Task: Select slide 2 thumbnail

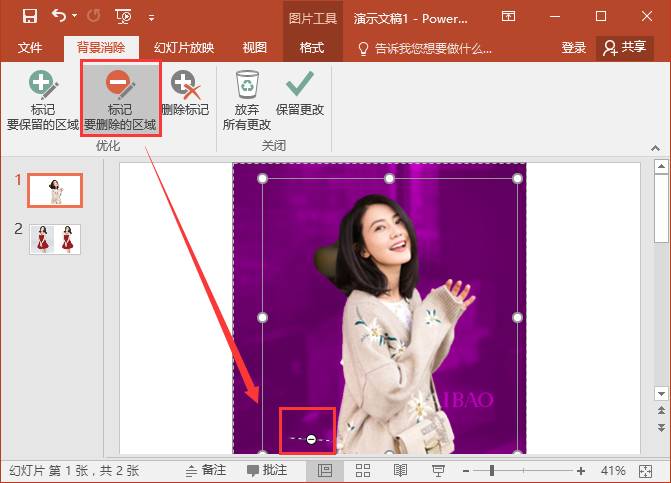Action: 55,239
